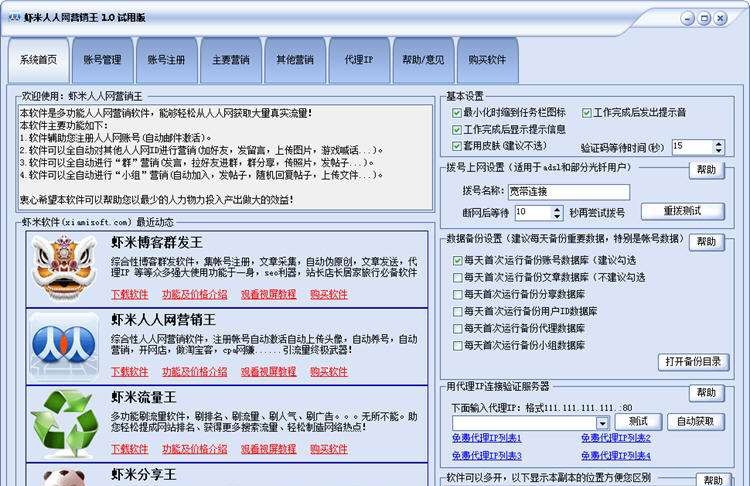750x486 pixels.
Task: Click the stepper for 验证码等待时间(秒)
Action: (x=718, y=147)
